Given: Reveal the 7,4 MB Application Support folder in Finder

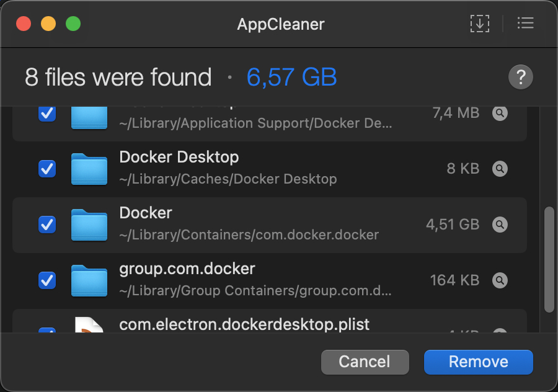Looking at the screenshot, I should (x=500, y=114).
